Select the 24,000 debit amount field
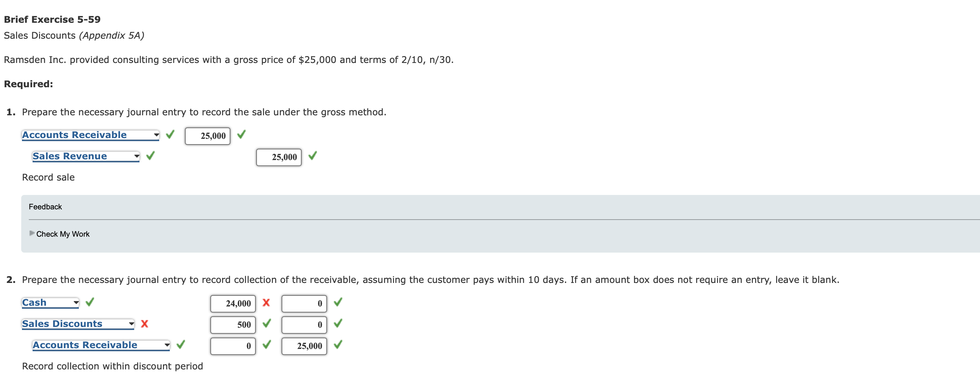 pyautogui.click(x=232, y=303)
